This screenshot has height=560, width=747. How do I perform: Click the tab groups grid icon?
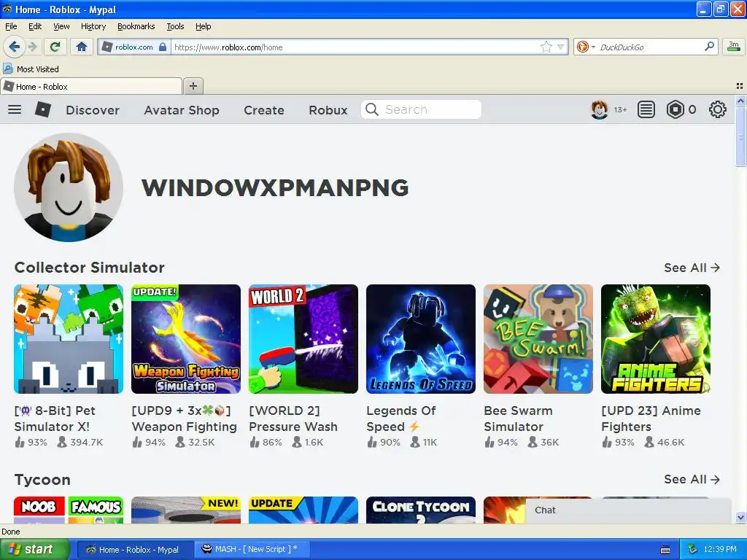click(x=740, y=86)
